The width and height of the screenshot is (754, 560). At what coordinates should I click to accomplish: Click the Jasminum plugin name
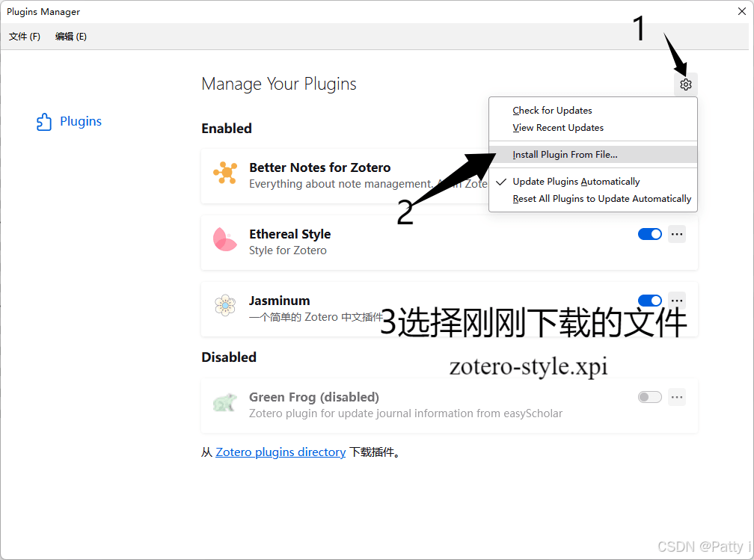(x=280, y=301)
